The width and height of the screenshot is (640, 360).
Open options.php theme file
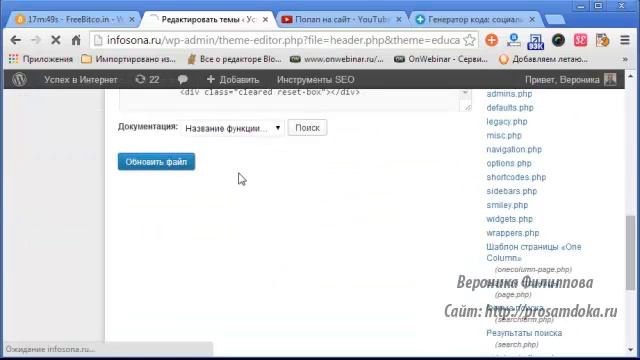(509, 163)
